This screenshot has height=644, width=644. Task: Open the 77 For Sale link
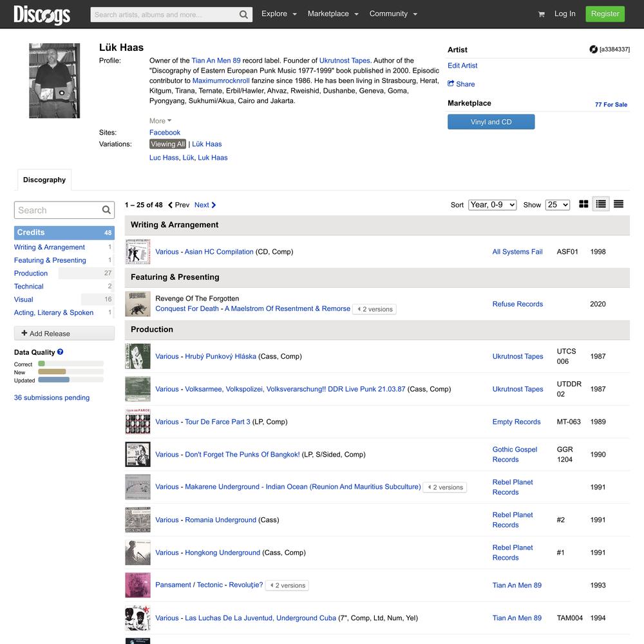pos(611,105)
